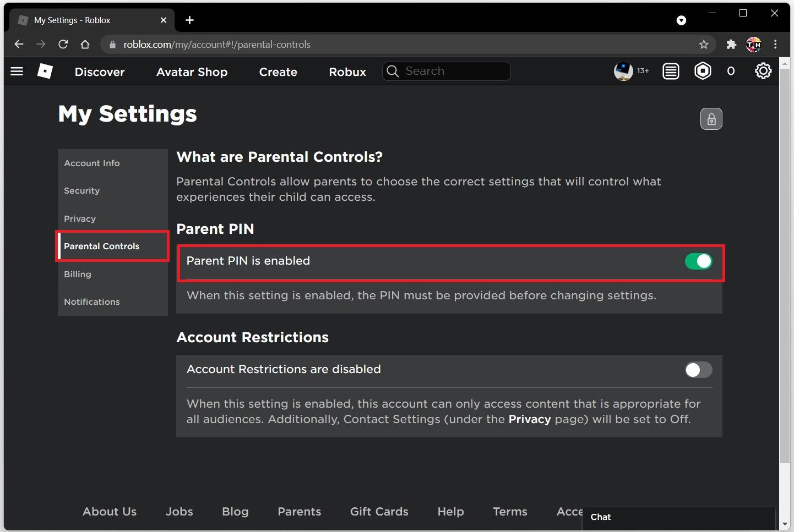
Task: Bookmark this page with the star icon
Action: [x=704, y=45]
